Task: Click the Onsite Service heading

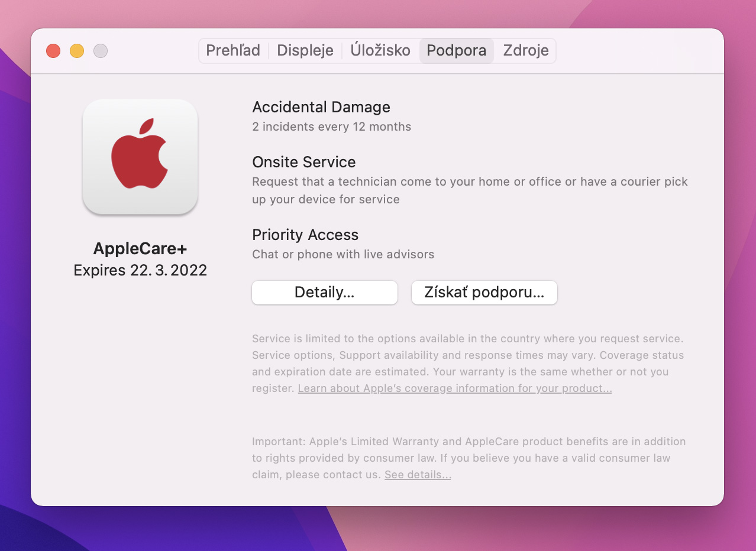Action: (304, 162)
